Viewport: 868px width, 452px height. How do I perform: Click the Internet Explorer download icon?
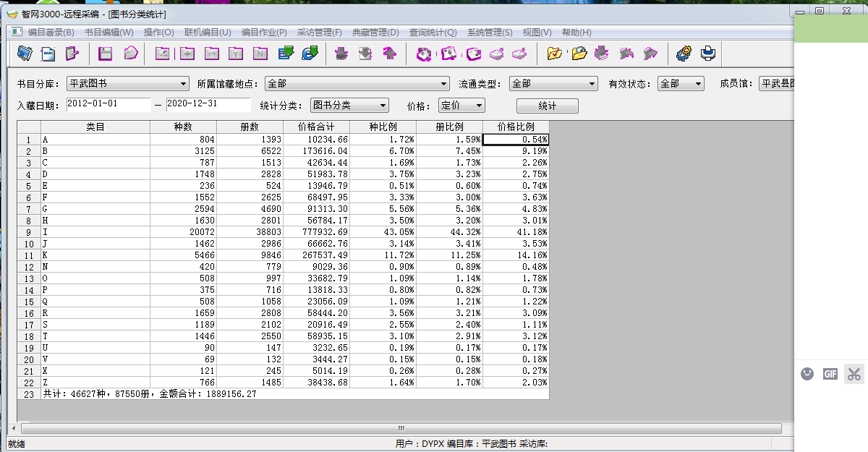[x=310, y=54]
